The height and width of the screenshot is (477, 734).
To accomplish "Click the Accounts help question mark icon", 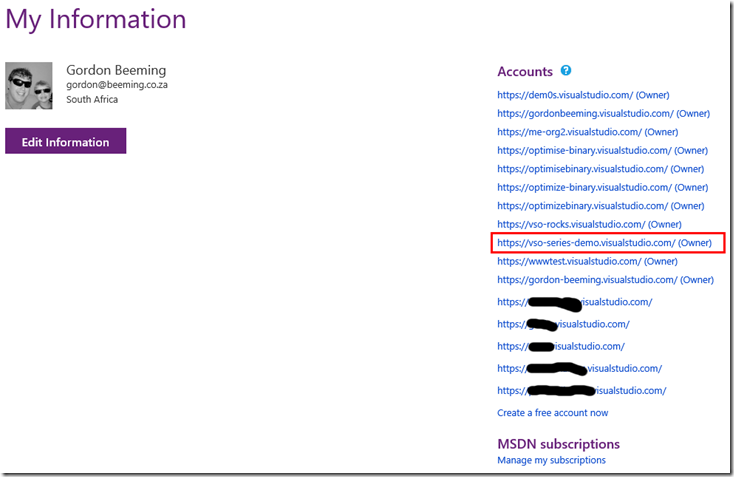I will [x=566, y=71].
